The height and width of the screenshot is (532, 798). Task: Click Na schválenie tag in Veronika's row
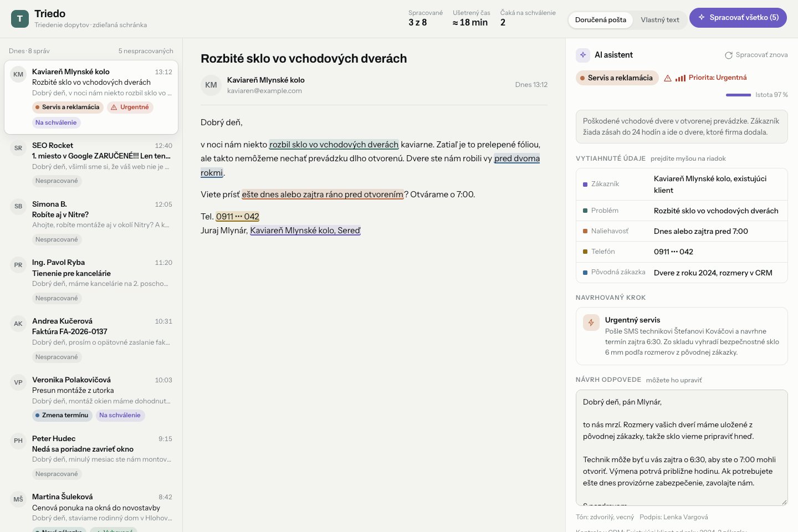(120, 416)
